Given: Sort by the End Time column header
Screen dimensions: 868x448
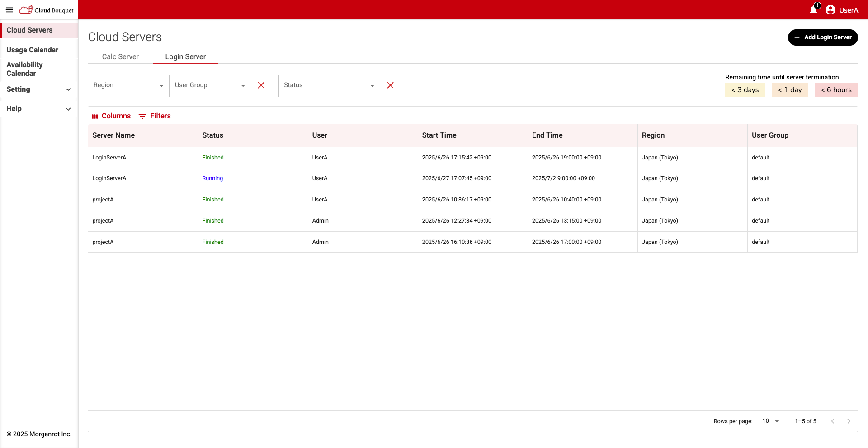Looking at the screenshot, I should coord(582,135).
